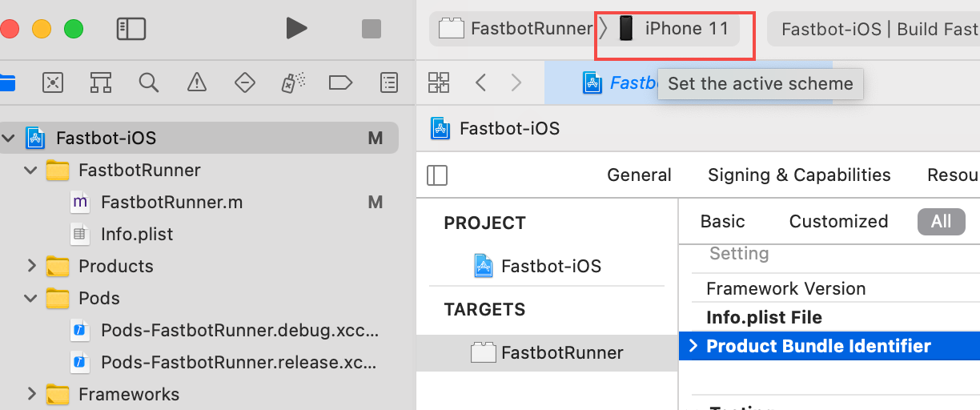Switch to the General tab
The image size is (980, 410).
click(x=639, y=175)
